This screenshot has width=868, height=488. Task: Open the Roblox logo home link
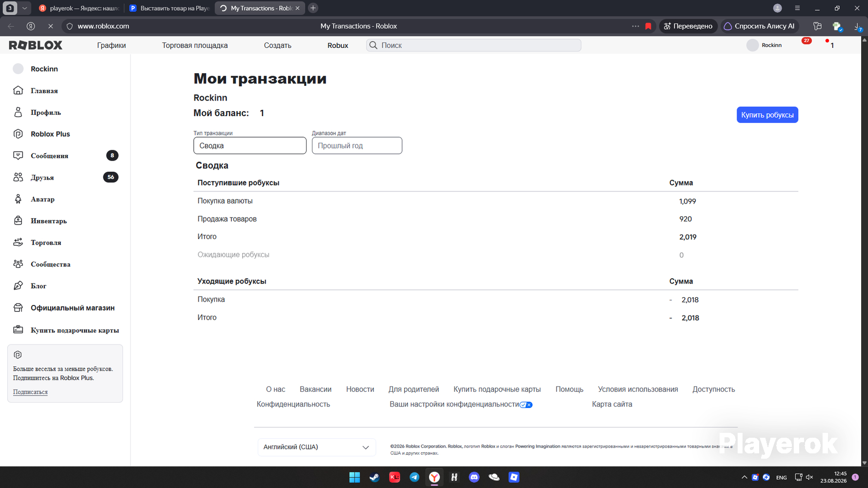(36, 45)
